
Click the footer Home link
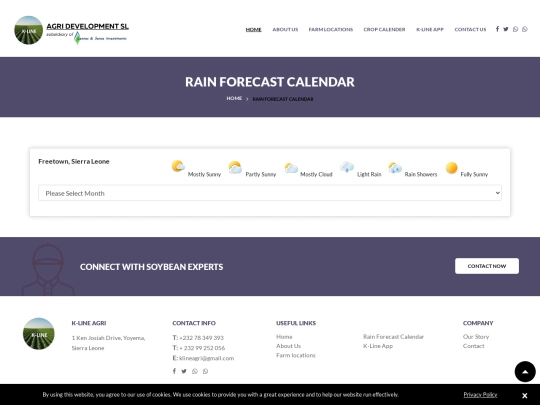(x=284, y=336)
